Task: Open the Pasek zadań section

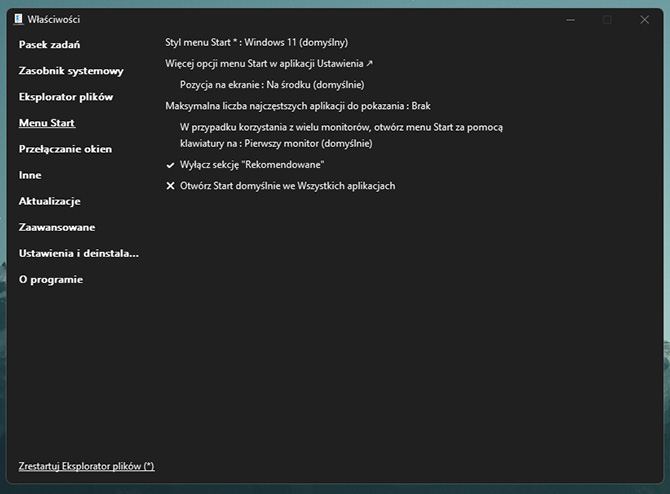Action: pos(49,45)
